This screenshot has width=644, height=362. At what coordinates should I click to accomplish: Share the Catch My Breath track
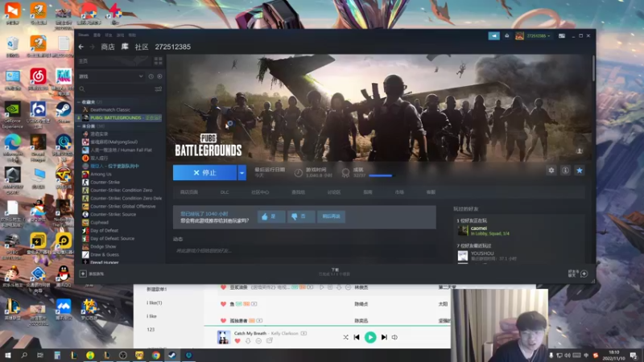tap(270, 340)
